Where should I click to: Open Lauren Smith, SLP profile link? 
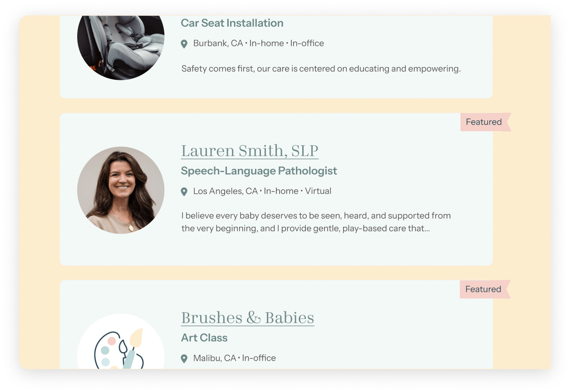tap(250, 151)
